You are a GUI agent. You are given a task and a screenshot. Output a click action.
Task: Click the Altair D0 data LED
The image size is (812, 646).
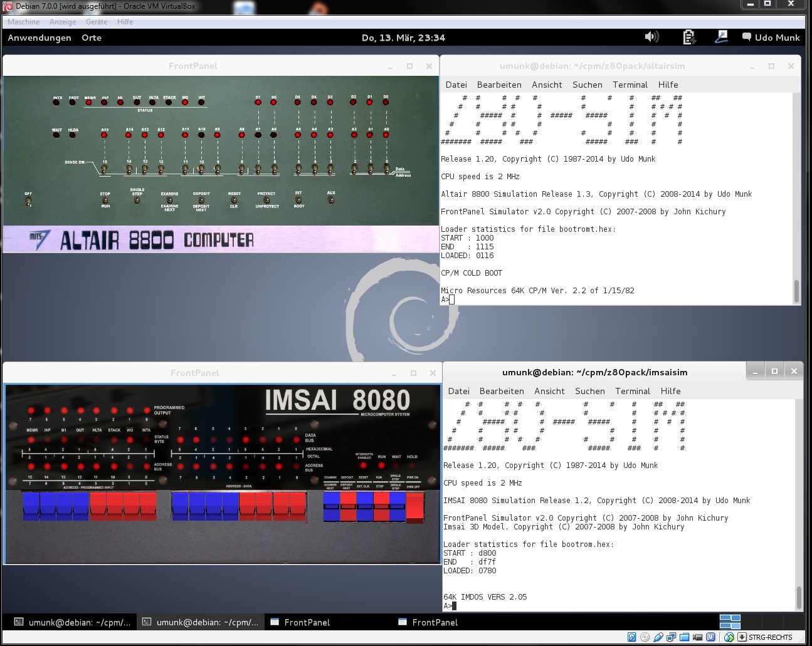[386, 103]
